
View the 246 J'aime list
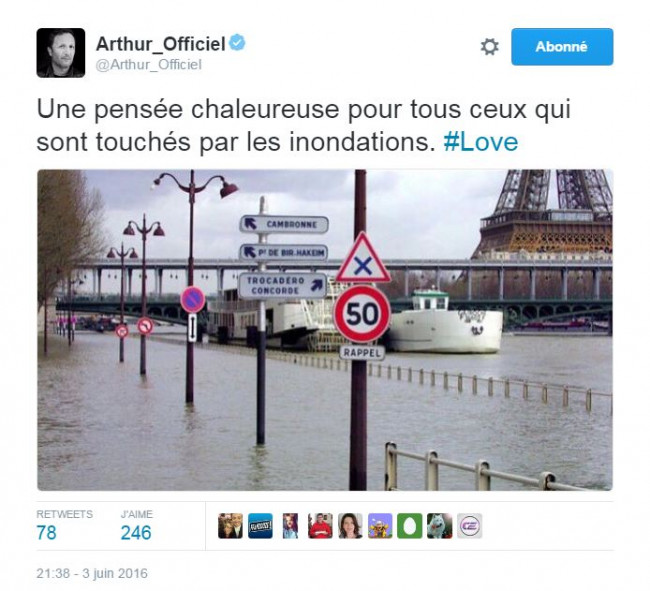coord(137,526)
